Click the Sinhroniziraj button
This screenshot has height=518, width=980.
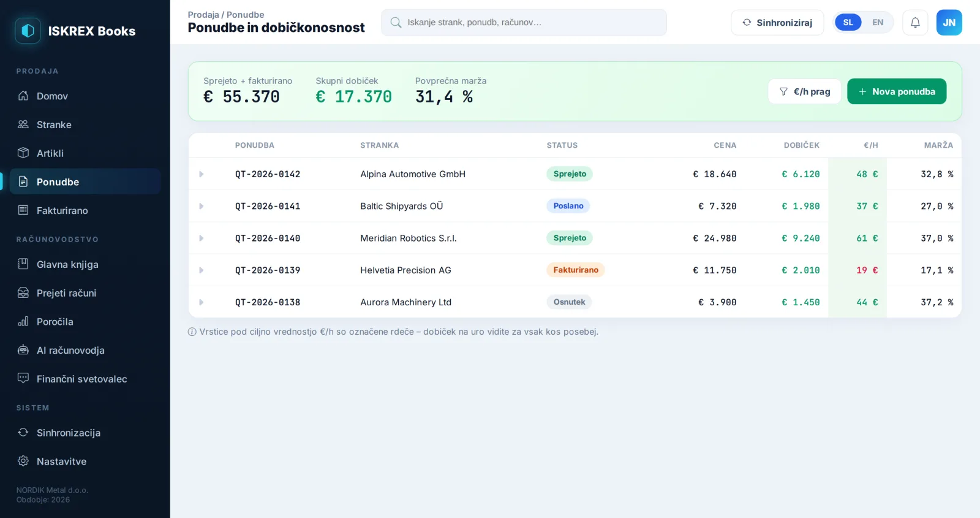coord(777,23)
